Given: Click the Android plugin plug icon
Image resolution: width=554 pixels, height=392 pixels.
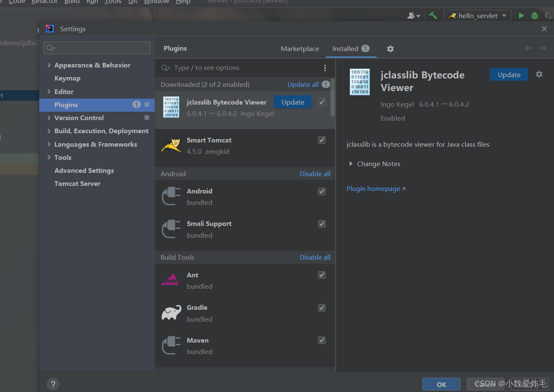Looking at the screenshot, I should pyautogui.click(x=171, y=196).
